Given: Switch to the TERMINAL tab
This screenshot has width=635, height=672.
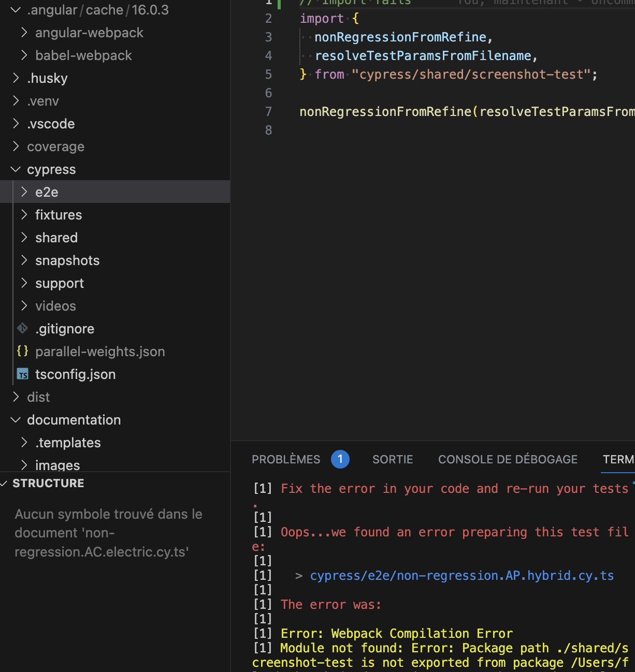Looking at the screenshot, I should coord(619,459).
